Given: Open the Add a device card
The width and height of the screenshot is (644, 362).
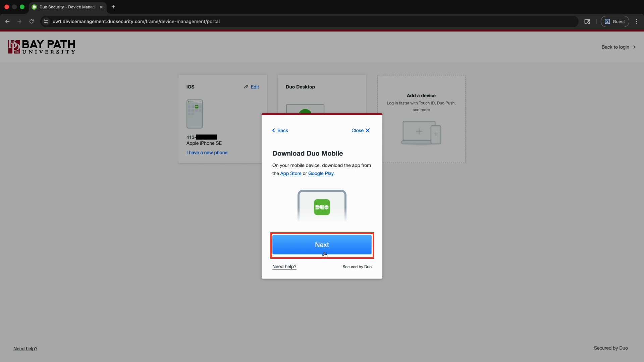Looking at the screenshot, I should click(x=421, y=119).
